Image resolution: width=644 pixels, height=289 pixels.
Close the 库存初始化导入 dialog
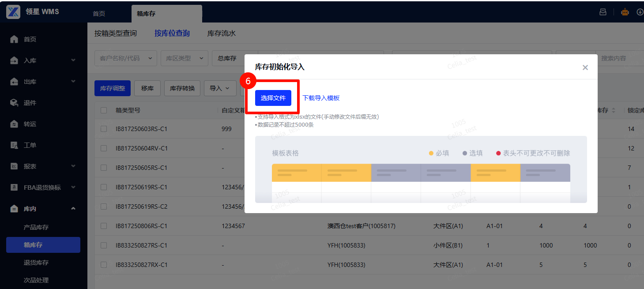pos(585,68)
